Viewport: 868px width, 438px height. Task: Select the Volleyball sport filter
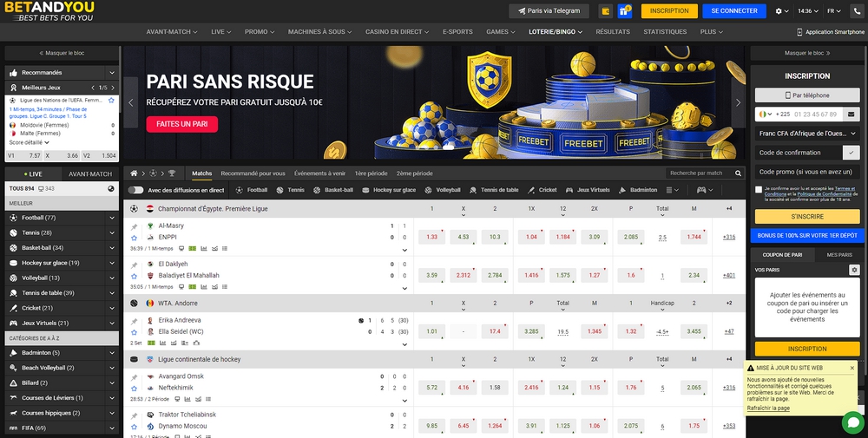[x=443, y=190]
